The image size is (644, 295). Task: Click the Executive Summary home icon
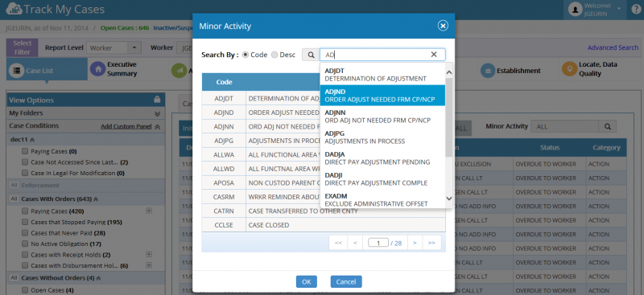[97, 69]
